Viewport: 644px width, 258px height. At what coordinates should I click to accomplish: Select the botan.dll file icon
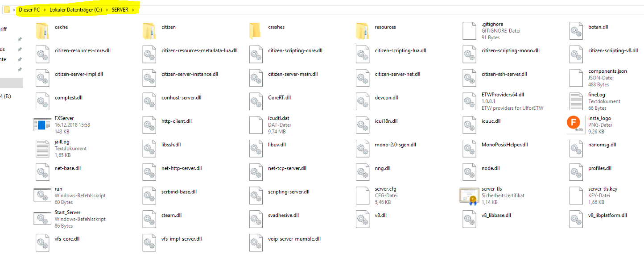point(576,31)
